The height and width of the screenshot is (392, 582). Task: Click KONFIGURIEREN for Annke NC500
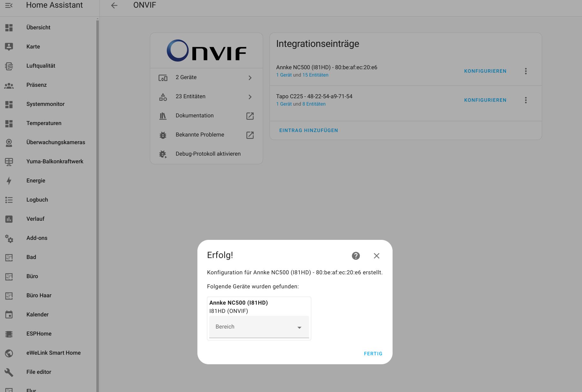[485, 71]
